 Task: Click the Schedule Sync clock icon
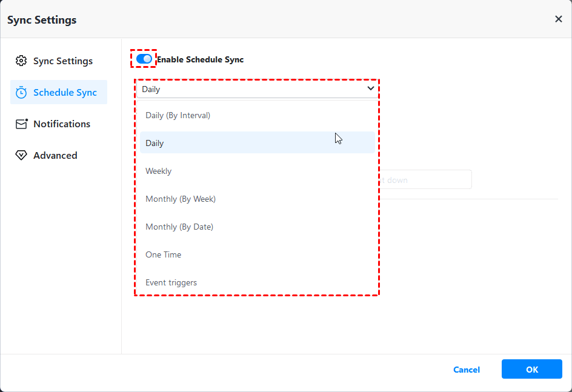pyautogui.click(x=21, y=93)
